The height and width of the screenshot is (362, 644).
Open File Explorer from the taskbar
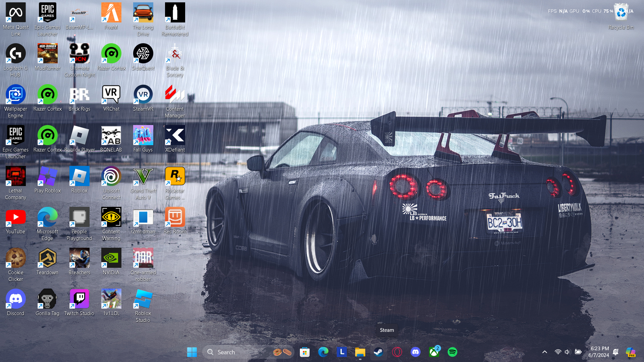(x=360, y=352)
